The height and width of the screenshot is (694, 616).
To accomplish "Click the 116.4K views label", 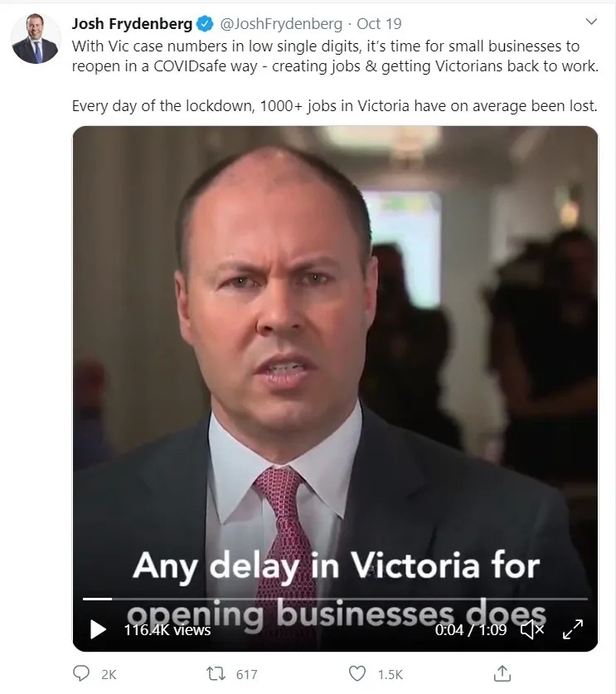I will (167, 630).
